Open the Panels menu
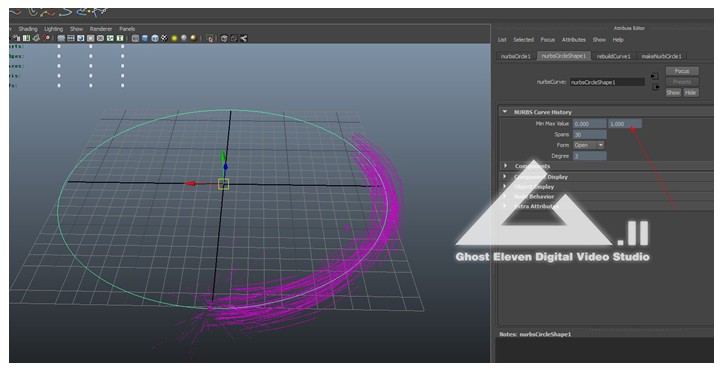This screenshot has width=720, height=370. (x=127, y=29)
